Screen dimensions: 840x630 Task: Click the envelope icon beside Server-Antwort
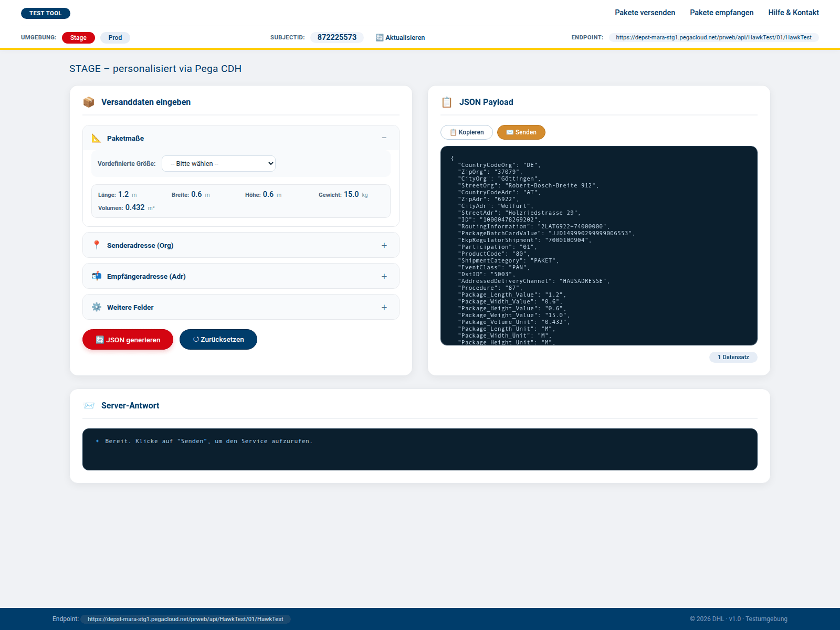pos(89,405)
